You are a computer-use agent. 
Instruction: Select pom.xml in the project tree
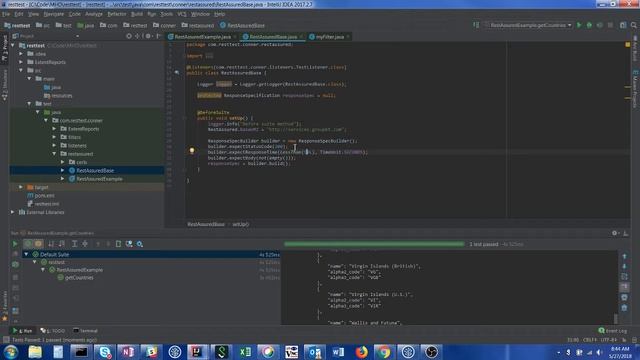[44, 196]
